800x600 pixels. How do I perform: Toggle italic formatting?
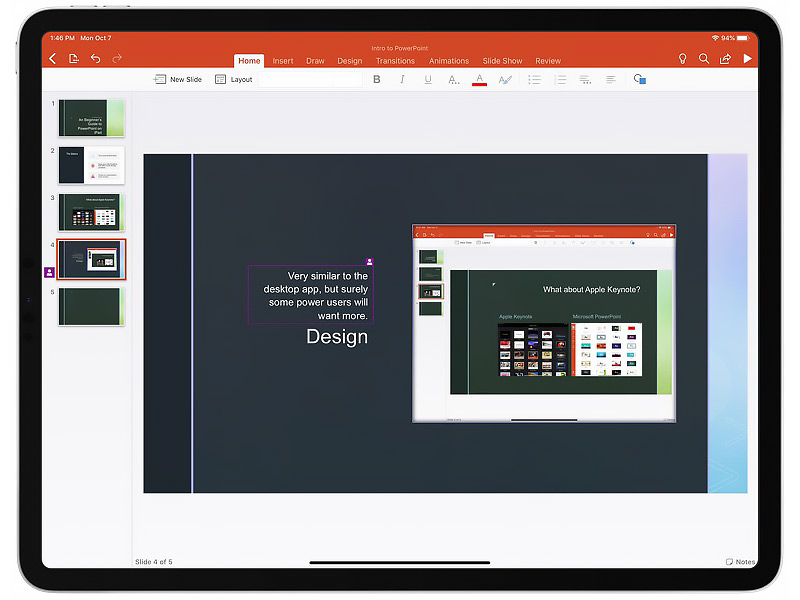click(402, 79)
